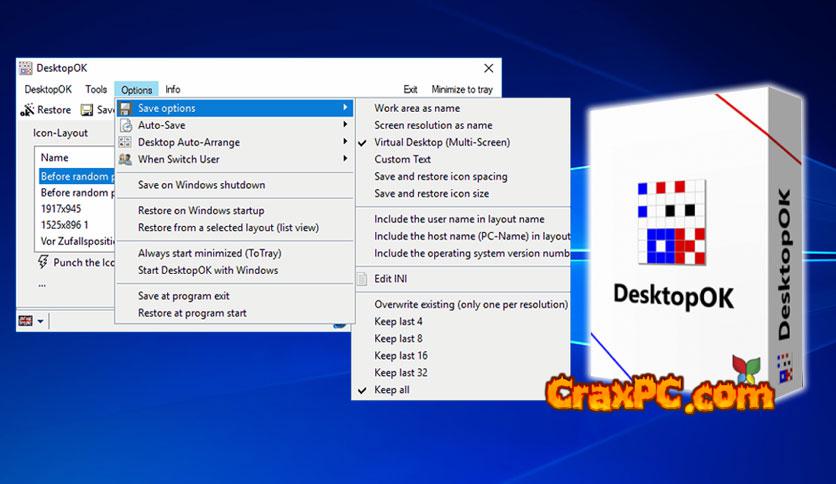Select the Vor Zufallsposition layout row
Image resolution: width=836 pixels, height=484 pixels.
point(77,241)
